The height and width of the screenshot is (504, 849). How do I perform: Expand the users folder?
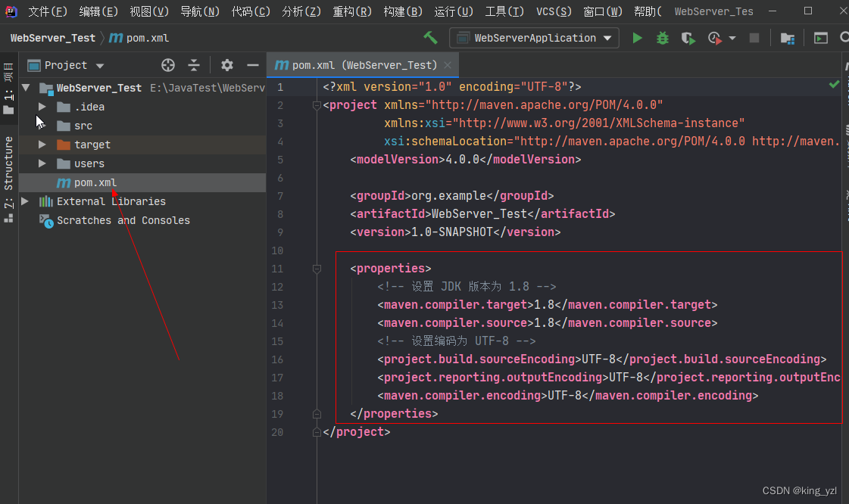pos(42,163)
